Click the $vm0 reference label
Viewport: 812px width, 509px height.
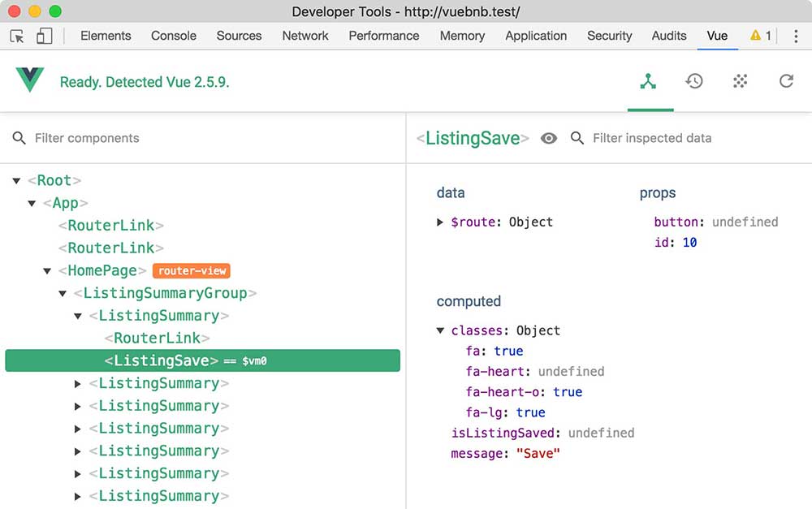[254, 361]
